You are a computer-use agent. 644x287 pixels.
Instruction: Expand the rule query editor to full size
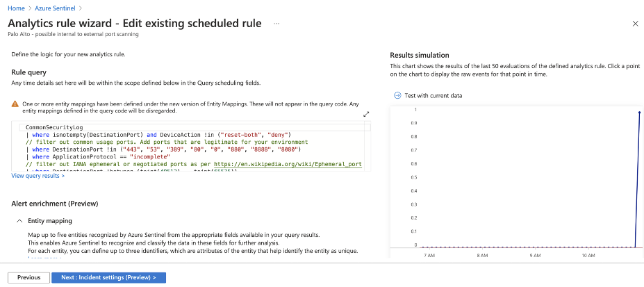coord(366,113)
